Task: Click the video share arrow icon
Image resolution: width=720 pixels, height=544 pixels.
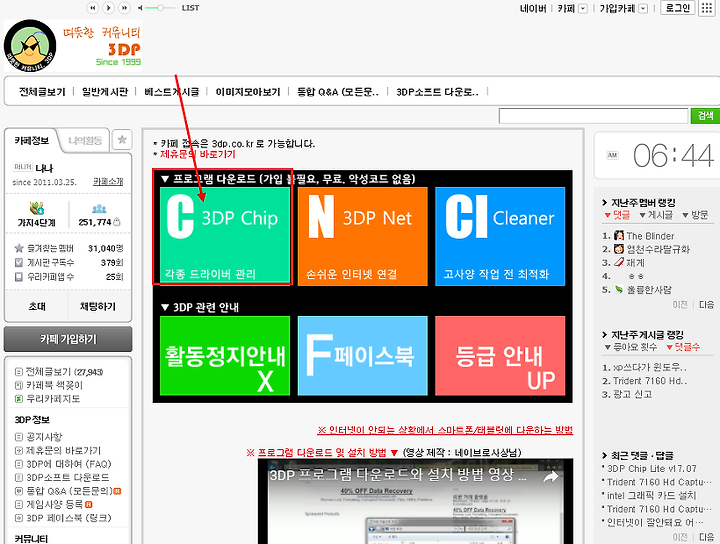Action: (x=551, y=477)
